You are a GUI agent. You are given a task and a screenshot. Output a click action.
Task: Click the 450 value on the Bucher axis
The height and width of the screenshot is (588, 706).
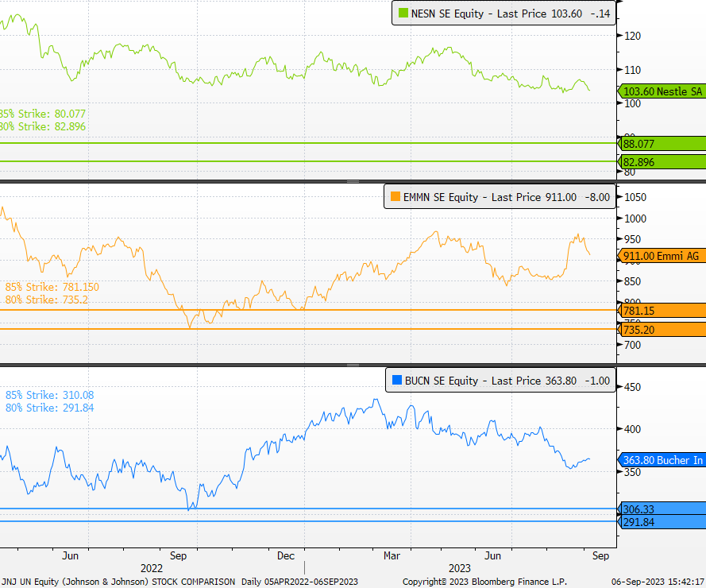click(633, 387)
